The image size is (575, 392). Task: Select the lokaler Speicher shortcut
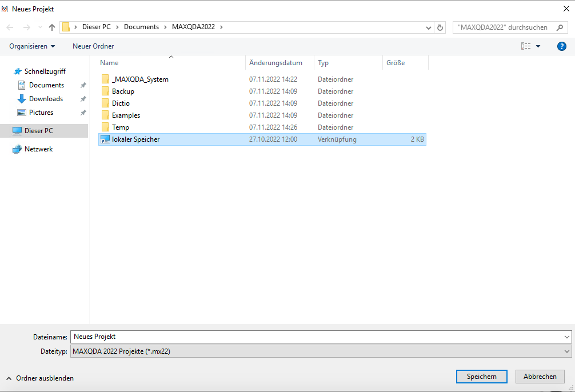point(135,139)
